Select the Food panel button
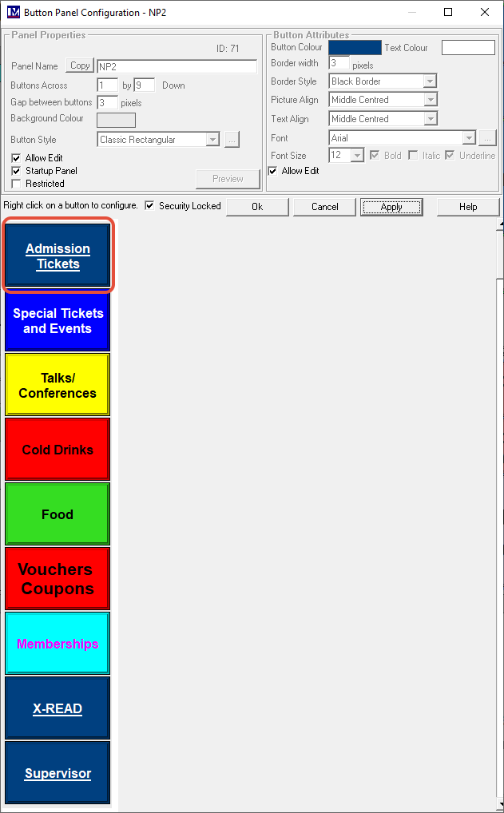This screenshot has height=813, width=504. coord(58,514)
